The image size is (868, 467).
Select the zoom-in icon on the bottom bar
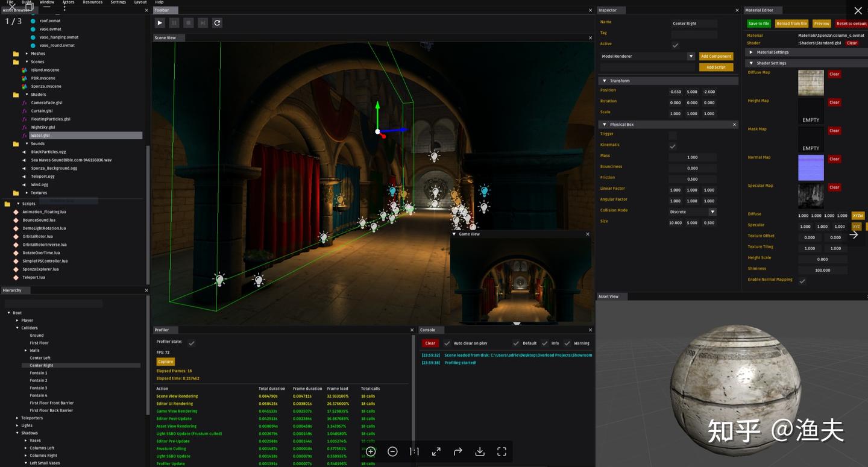[370, 451]
